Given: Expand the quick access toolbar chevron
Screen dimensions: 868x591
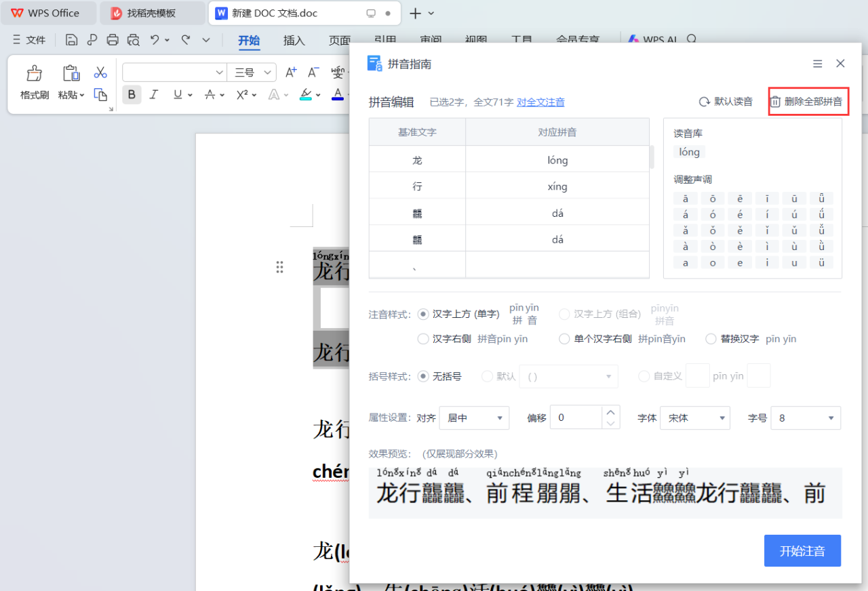Looking at the screenshot, I should (206, 40).
